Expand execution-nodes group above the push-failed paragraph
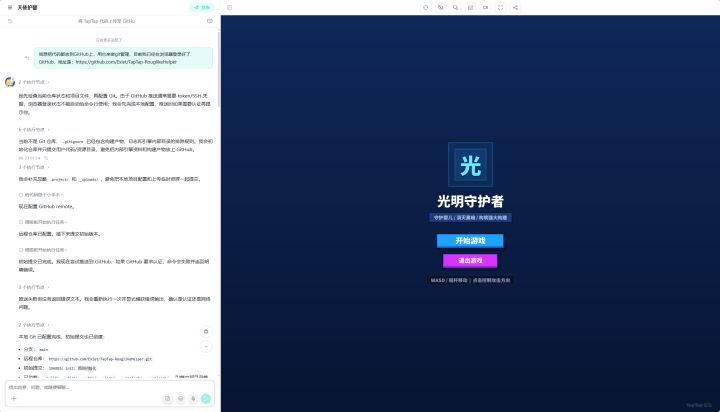 click(x=34, y=287)
